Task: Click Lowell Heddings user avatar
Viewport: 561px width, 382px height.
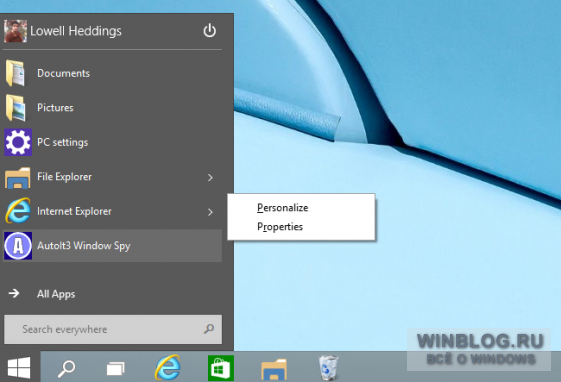Action: [x=15, y=31]
